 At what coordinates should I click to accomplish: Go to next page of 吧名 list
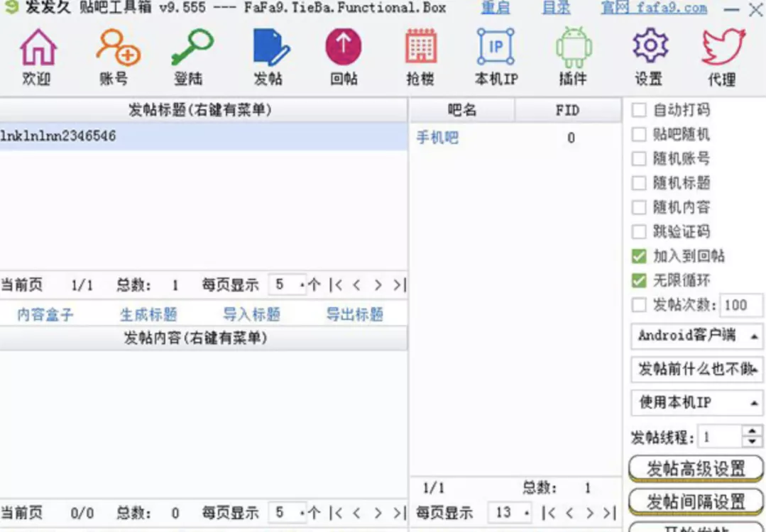pos(590,512)
